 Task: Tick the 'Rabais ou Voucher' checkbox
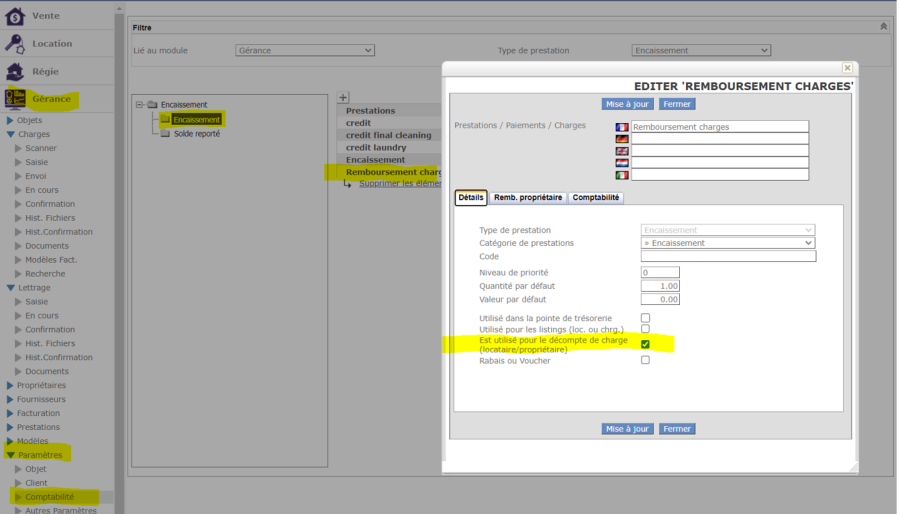tap(645, 360)
